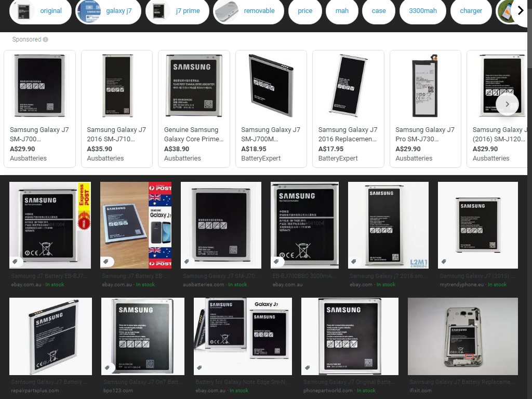Click BatteryExpert seller under A$18.95

tap(261, 158)
